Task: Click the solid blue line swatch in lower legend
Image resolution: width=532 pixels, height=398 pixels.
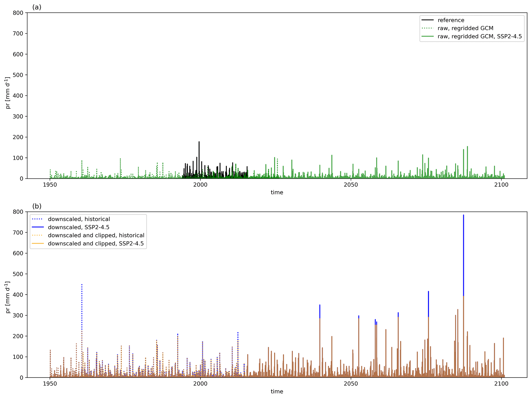Action: [38, 227]
